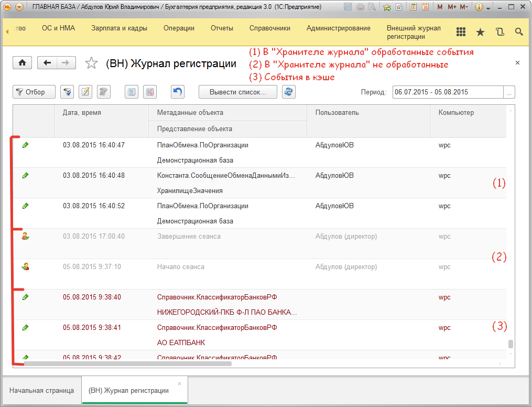
Task: Click the Представление объекта column header
Action: tap(227, 129)
